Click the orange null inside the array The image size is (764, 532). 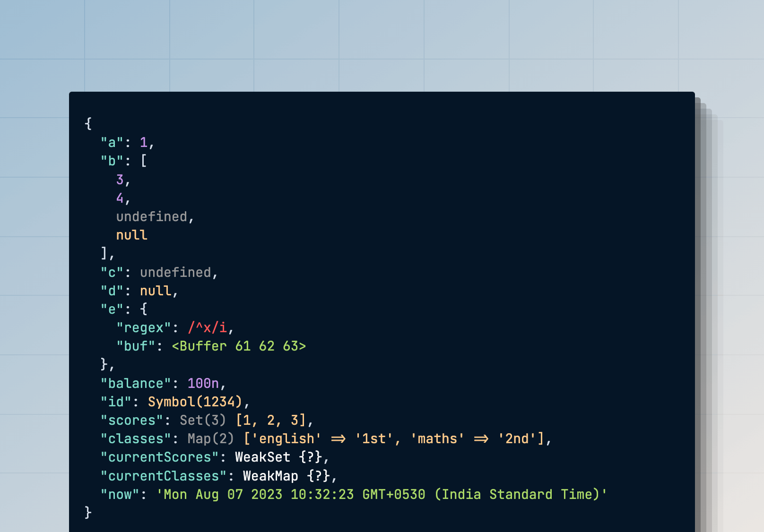click(132, 235)
